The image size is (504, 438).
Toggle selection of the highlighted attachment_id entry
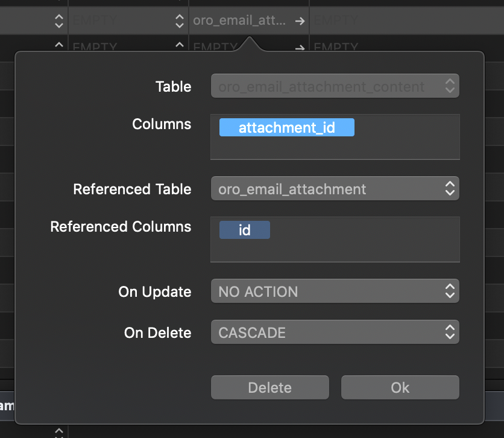tap(286, 127)
